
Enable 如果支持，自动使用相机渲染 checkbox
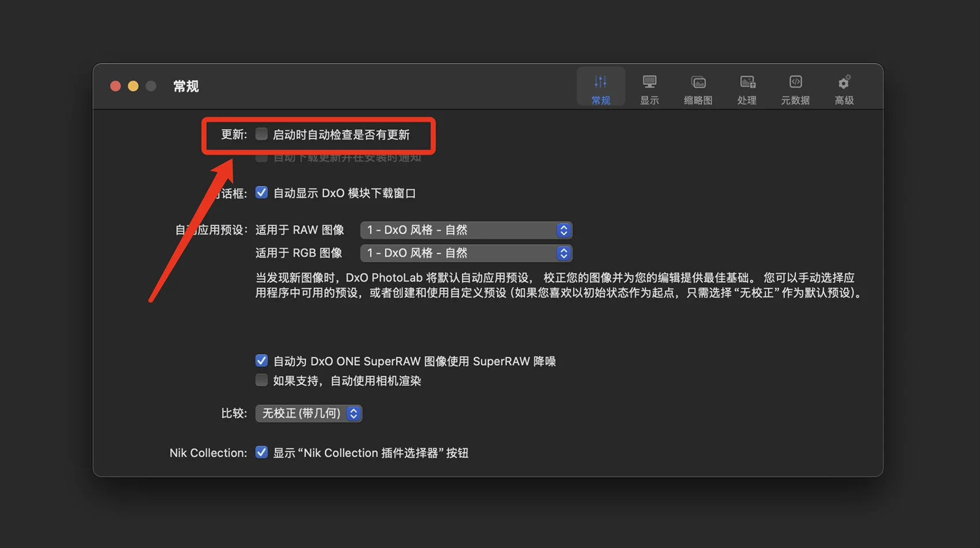[262, 380]
